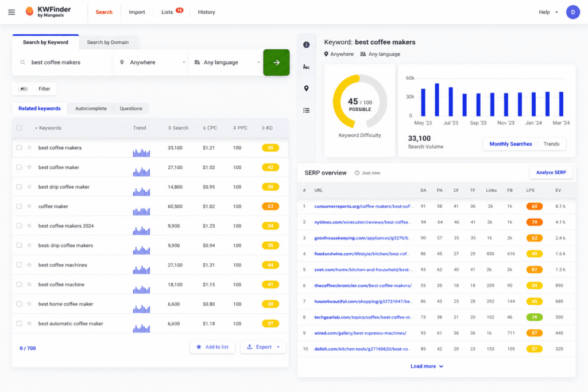The height and width of the screenshot is (392, 588).
Task: Check the select-all keywords checkbox
Action: 19,128
